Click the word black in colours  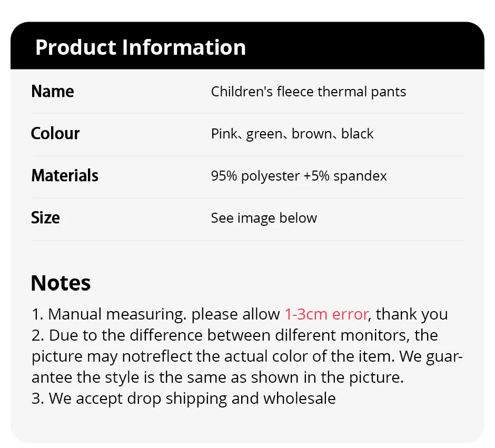(358, 134)
